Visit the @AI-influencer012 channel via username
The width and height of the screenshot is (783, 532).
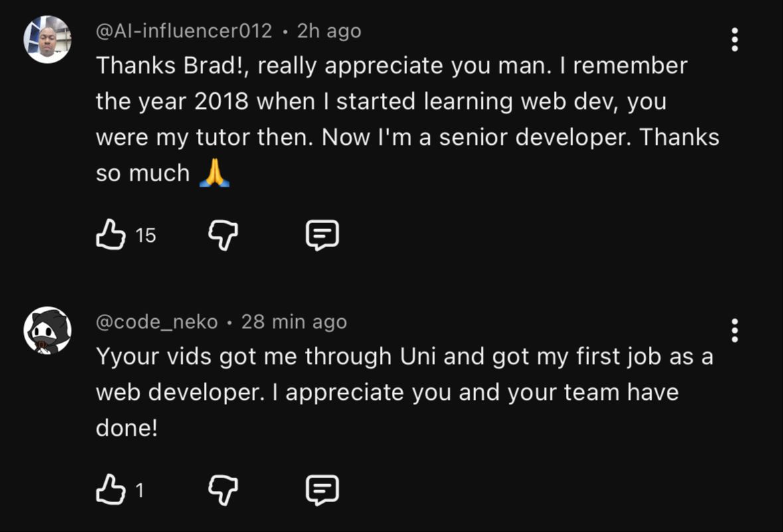[x=184, y=31]
